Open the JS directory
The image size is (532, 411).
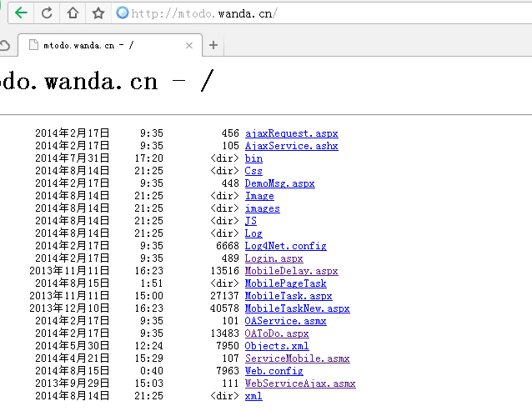(251, 221)
